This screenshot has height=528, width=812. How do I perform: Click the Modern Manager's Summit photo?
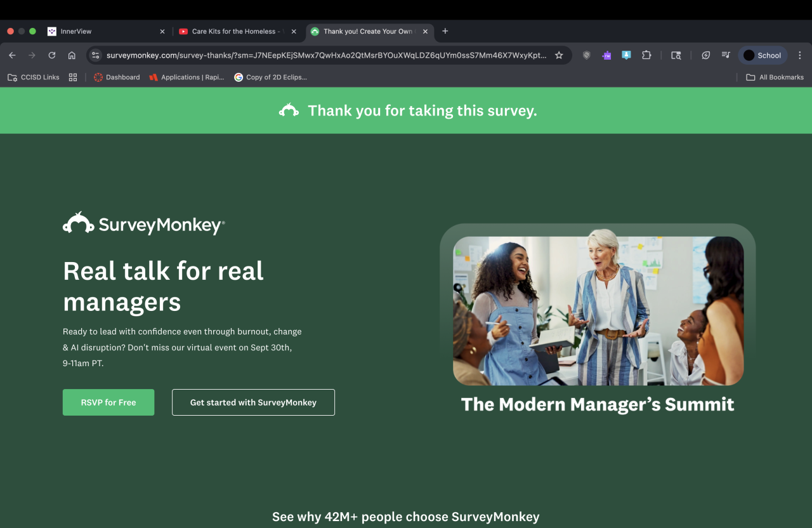598,311
